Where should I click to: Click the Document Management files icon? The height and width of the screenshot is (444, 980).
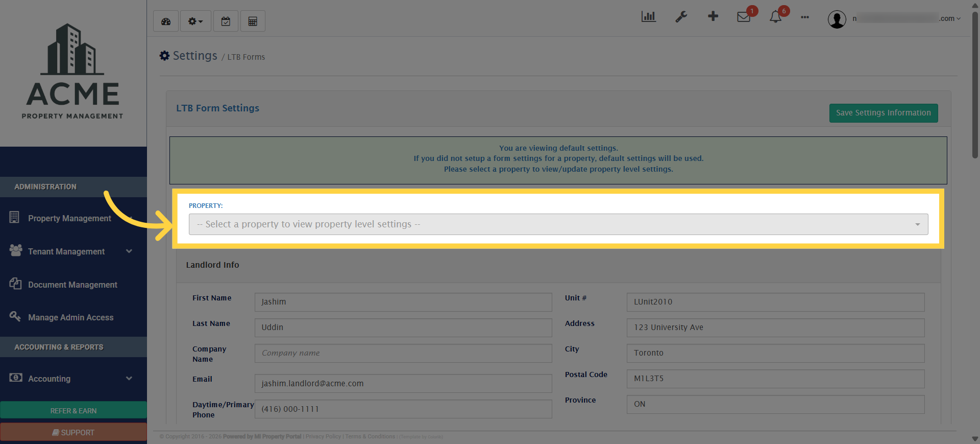(x=15, y=284)
